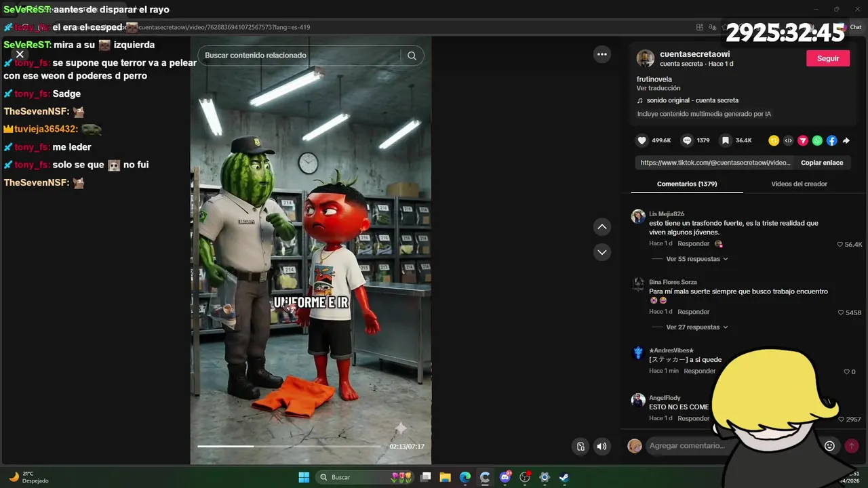Image resolution: width=868 pixels, height=488 pixels.
Task: Click Ver traducción under the caption
Action: tap(658, 88)
